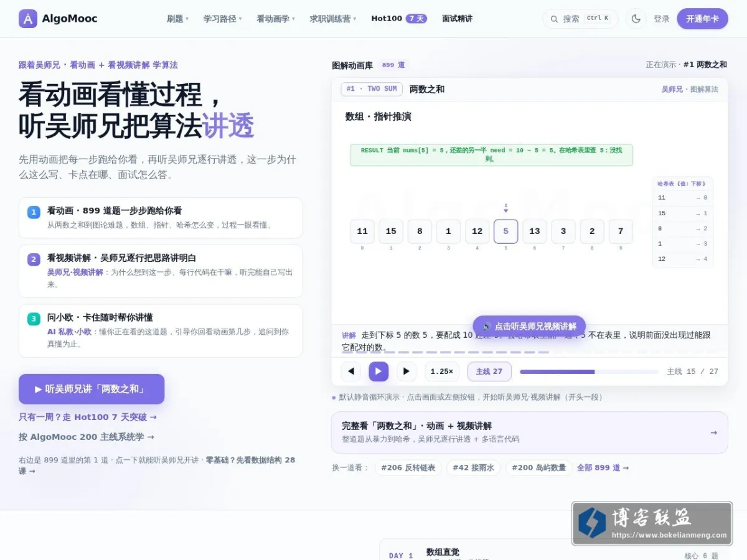The height and width of the screenshot is (560, 747).
Task: Switch to #200 岛屿数量 problem
Action: (x=538, y=467)
